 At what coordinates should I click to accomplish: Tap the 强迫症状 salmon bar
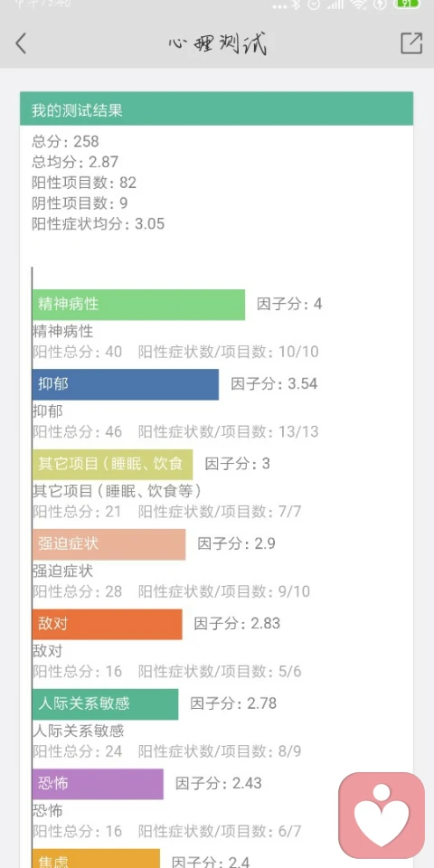click(109, 544)
